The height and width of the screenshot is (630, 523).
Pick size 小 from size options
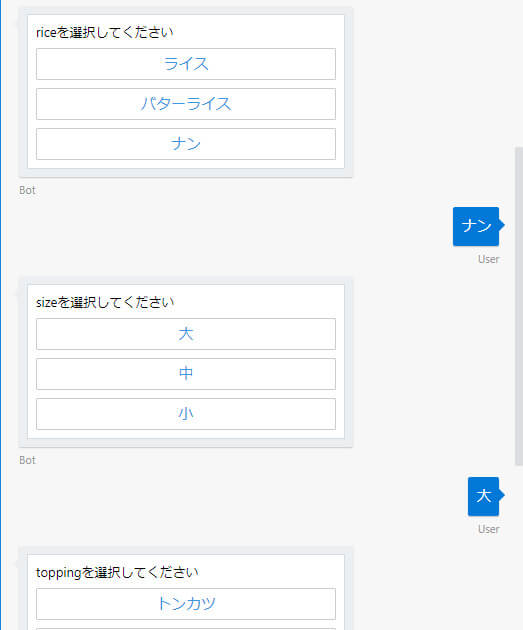tap(186, 414)
